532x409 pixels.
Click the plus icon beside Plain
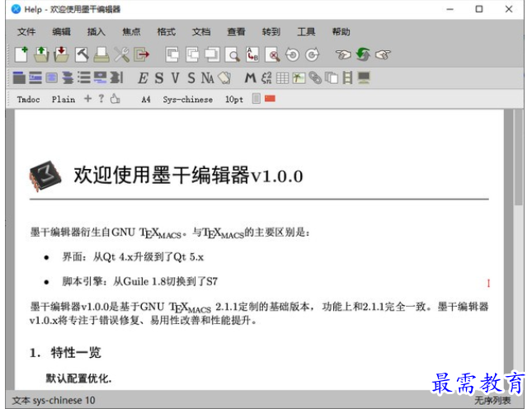[88, 99]
